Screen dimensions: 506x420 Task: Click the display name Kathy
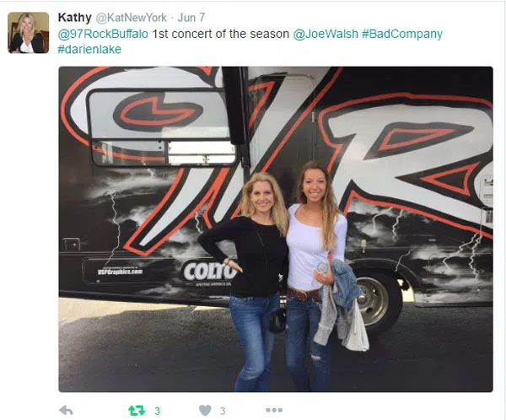click(74, 18)
